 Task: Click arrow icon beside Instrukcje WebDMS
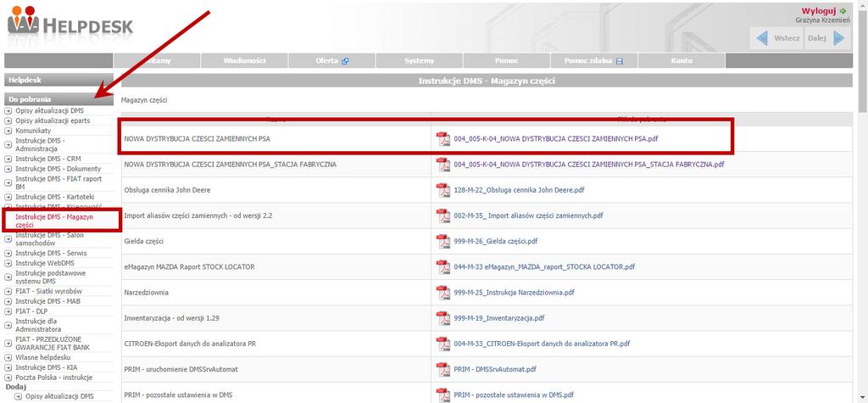click(8, 262)
